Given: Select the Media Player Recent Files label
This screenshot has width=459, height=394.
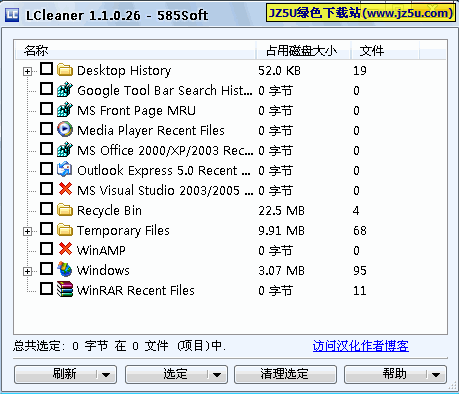Looking at the screenshot, I should (x=151, y=130).
